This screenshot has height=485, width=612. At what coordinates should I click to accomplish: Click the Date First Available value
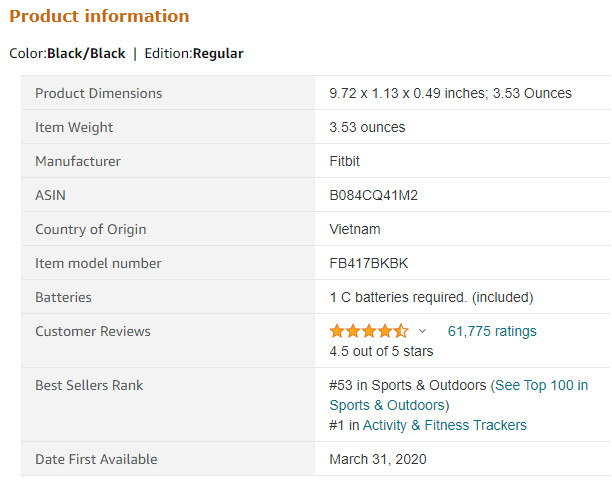click(378, 459)
